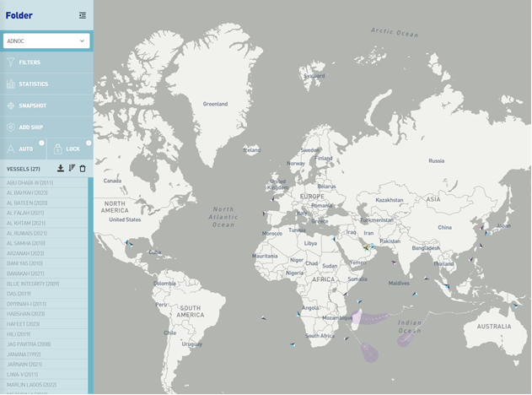The height and width of the screenshot is (395, 532).
Task: Select vessel ABU DHABI-III [2011]
Action: (x=44, y=182)
